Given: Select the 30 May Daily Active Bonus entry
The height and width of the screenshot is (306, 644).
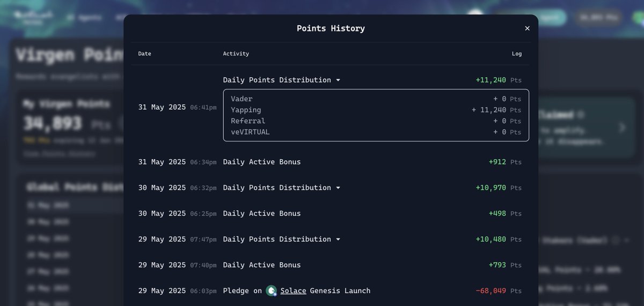Looking at the screenshot, I should pyautogui.click(x=330, y=213).
